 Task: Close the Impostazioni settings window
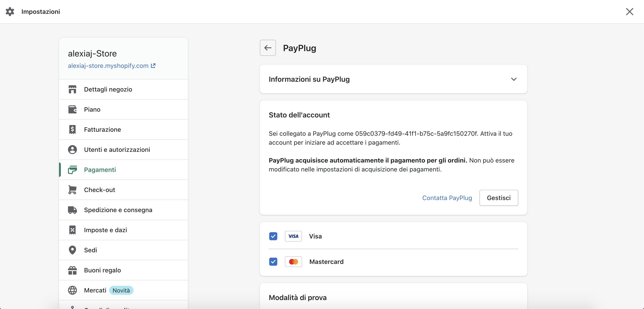[629, 11]
